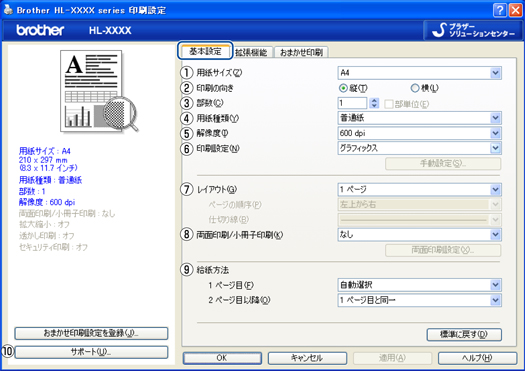Open the レイアウト dropdown showing 1 ページ
Screen dimensions: 525x371
coord(420,190)
